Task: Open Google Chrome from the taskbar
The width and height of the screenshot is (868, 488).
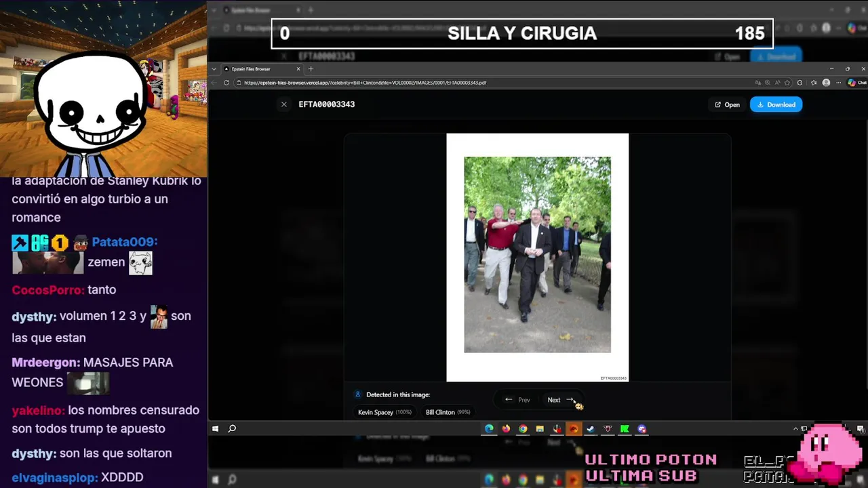Action: (523, 428)
